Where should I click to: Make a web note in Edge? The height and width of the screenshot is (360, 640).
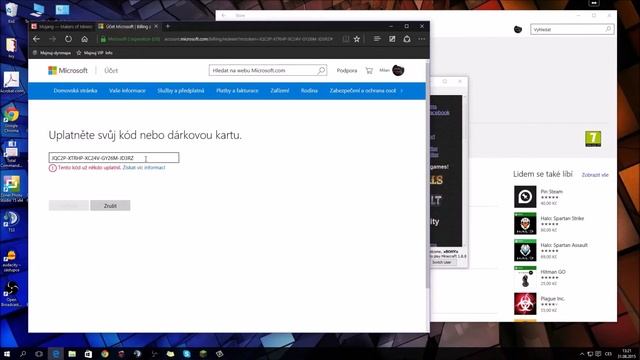pos(392,39)
